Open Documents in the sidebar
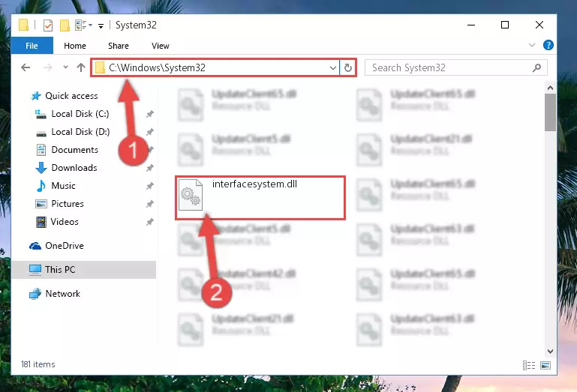The height and width of the screenshot is (392, 577). [75, 150]
